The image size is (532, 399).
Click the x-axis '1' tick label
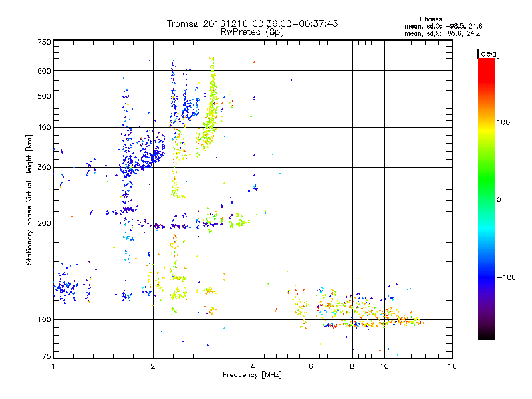point(53,366)
